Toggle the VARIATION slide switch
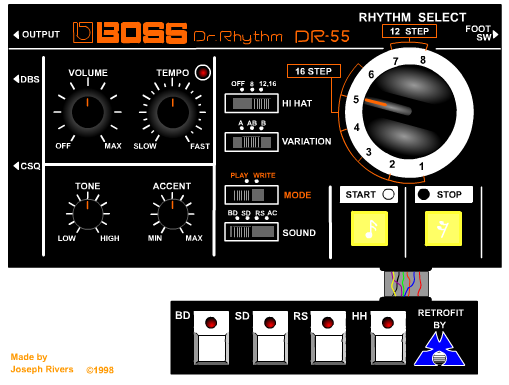 [252, 142]
